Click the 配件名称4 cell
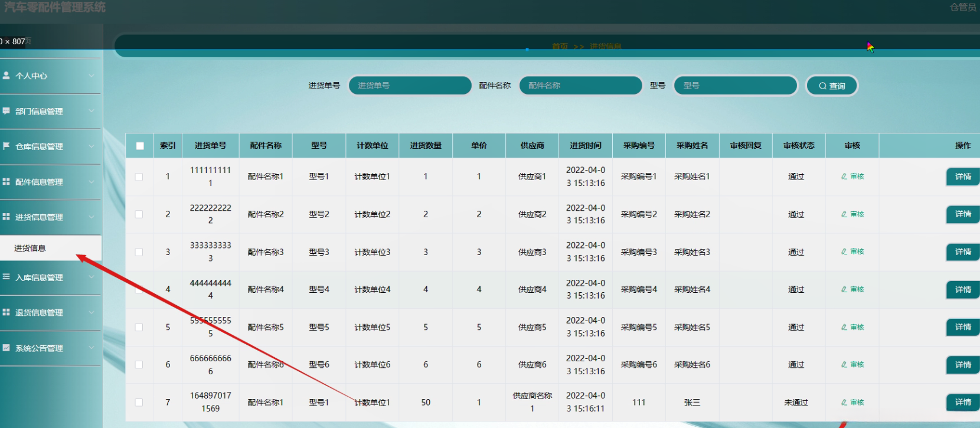 pyautogui.click(x=266, y=289)
